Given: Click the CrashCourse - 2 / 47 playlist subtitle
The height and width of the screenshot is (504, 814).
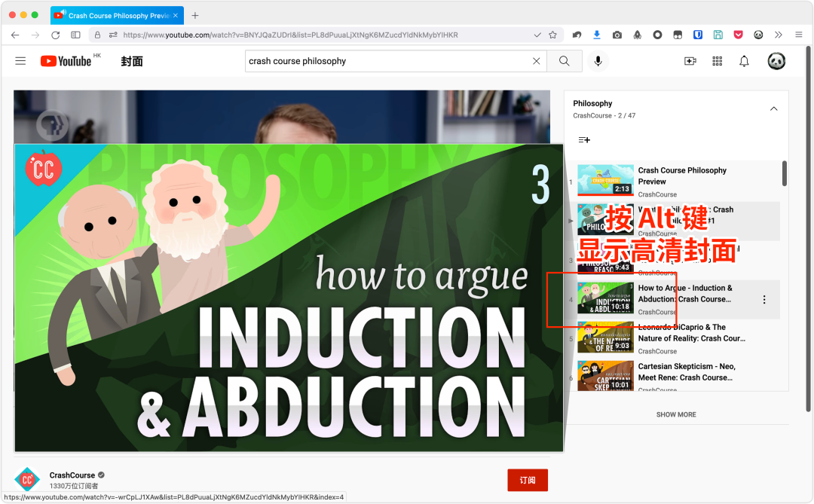Looking at the screenshot, I should tap(604, 115).
